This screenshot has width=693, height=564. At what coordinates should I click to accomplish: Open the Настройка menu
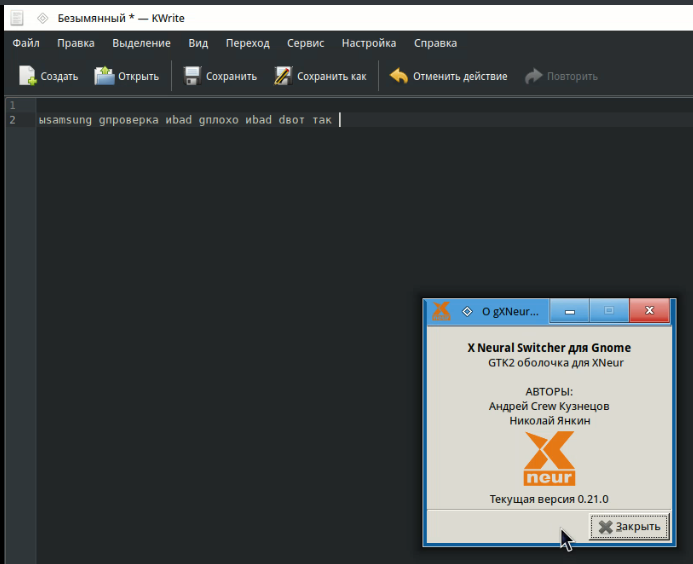pyautogui.click(x=369, y=43)
